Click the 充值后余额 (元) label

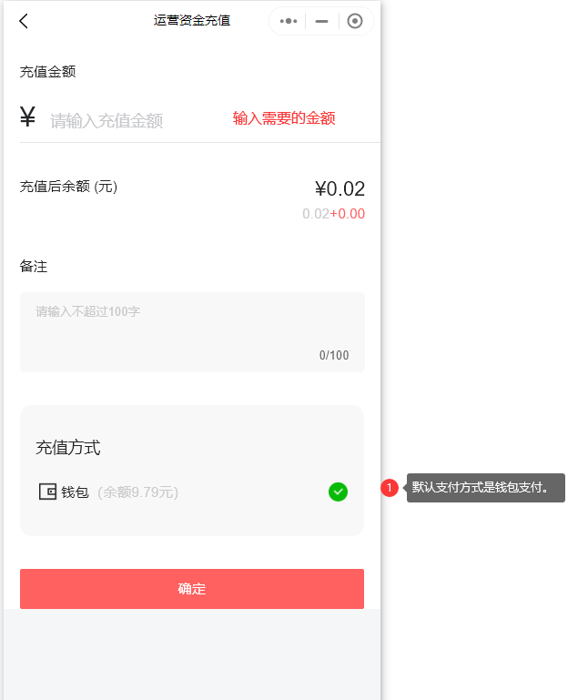point(68,187)
